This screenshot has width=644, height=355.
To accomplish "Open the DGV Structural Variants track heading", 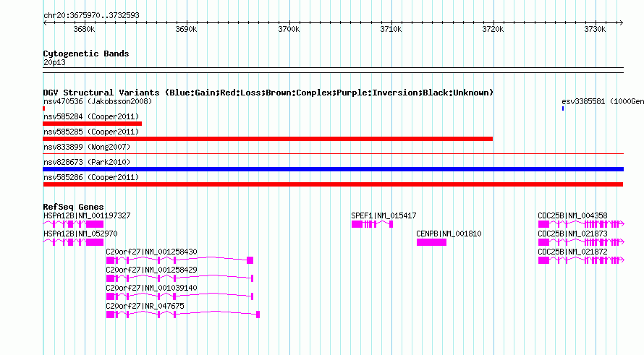I will 268,93.
